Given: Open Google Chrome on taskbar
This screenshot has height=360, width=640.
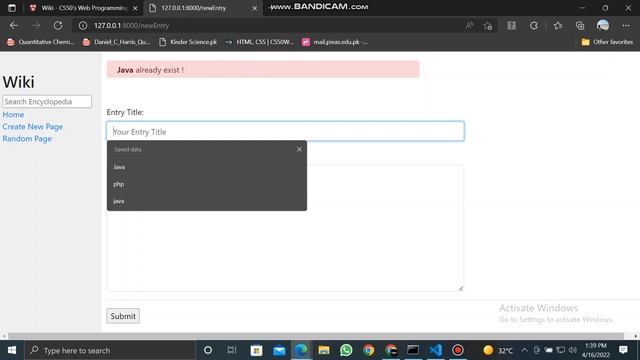Looking at the screenshot, I should coord(369,350).
